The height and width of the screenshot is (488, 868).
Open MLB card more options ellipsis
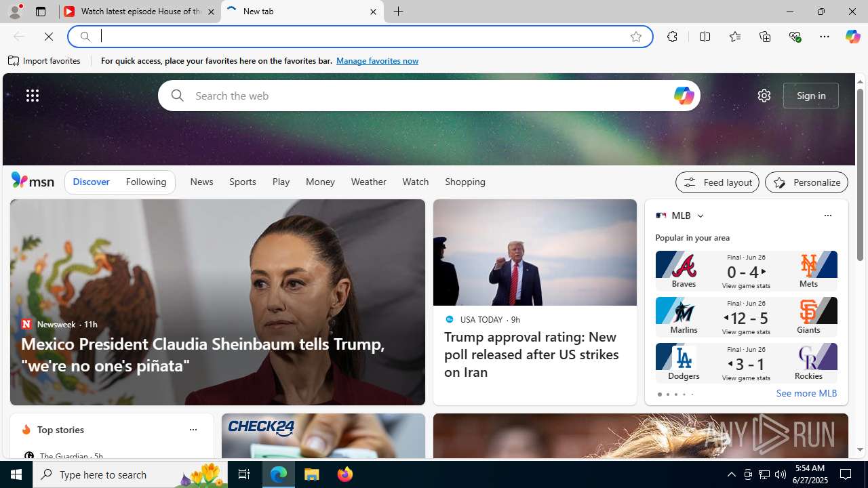[827, 216]
